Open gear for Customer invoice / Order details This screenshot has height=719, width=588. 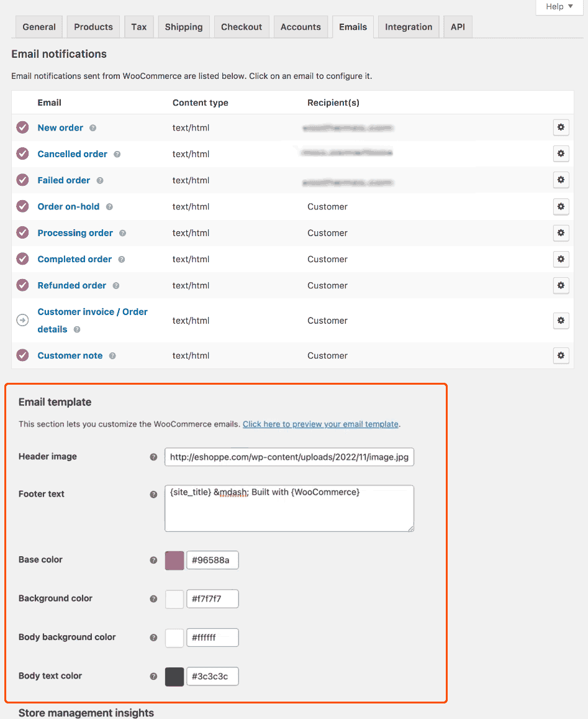(x=561, y=320)
